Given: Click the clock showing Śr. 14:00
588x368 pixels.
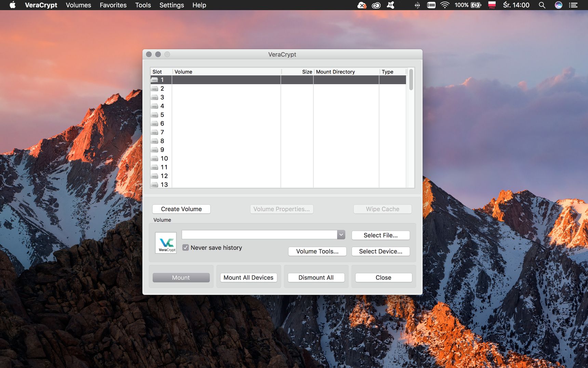Looking at the screenshot, I should tap(516, 5).
